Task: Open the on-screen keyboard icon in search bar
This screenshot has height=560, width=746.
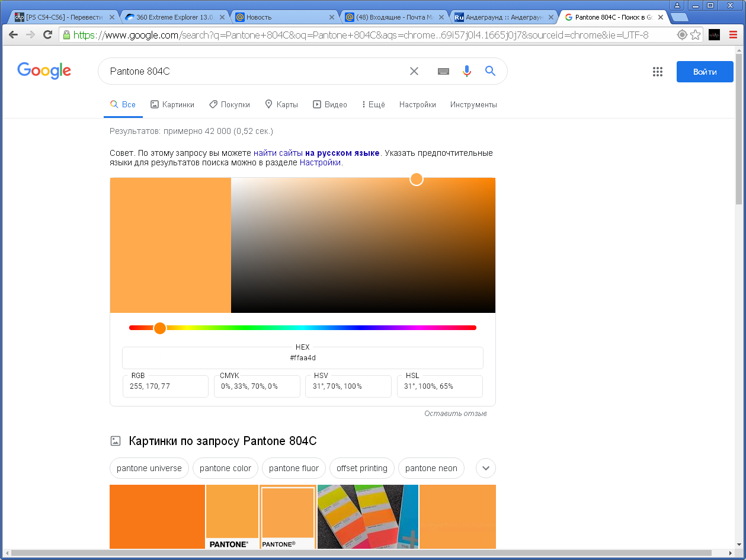Action: [x=443, y=71]
